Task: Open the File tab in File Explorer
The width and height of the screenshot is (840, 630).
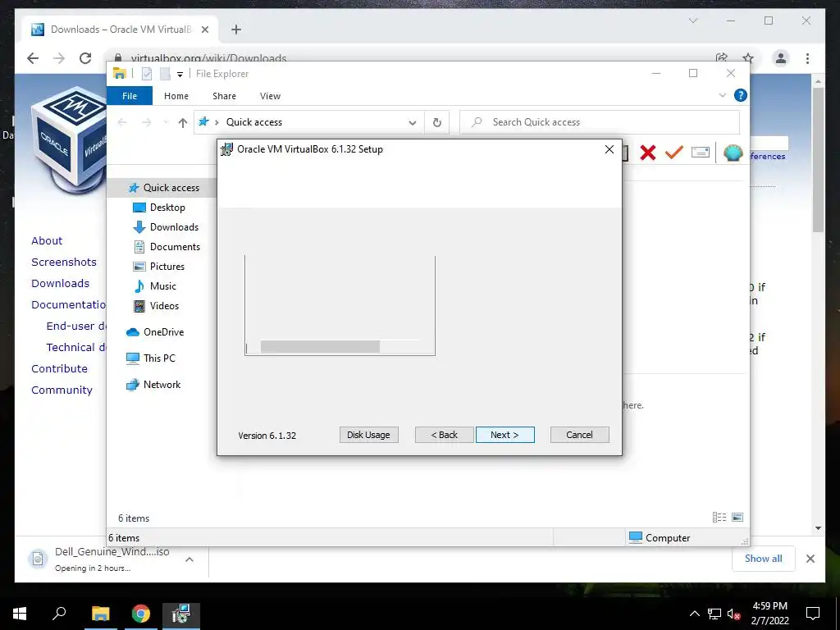Action: pos(130,96)
